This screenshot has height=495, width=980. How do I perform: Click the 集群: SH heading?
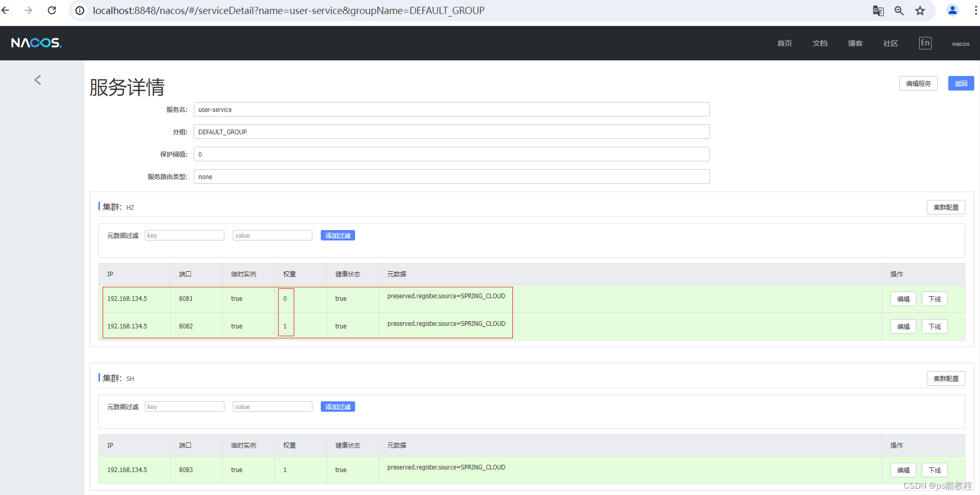118,378
